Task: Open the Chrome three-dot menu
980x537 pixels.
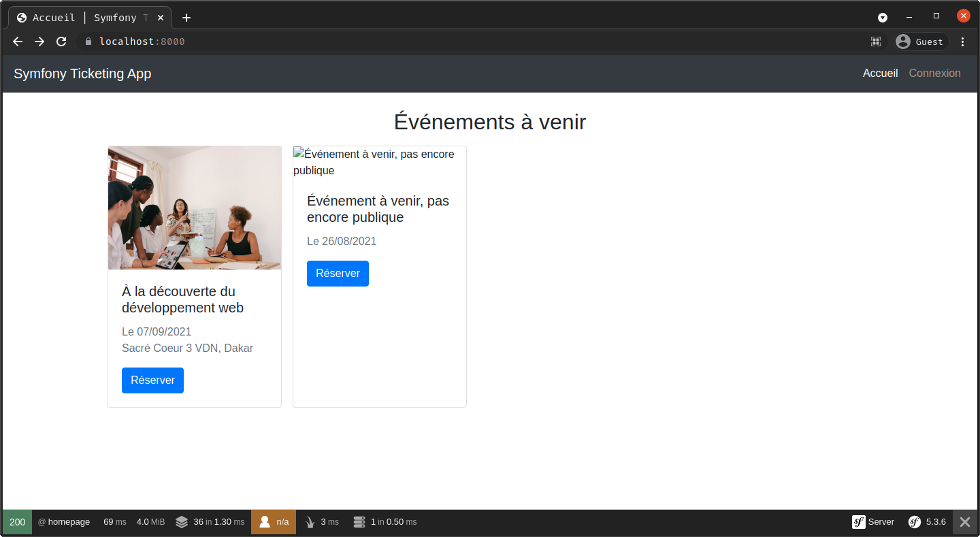Action: coord(962,42)
